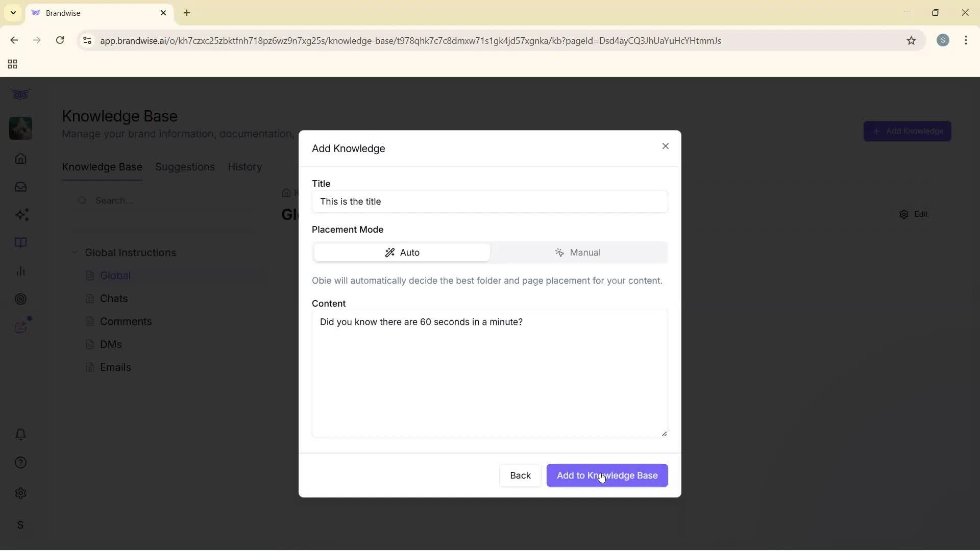The width and height of the screenshot is (980, 551).
Task: Select Auto placement mode
Action: (401, 252)
